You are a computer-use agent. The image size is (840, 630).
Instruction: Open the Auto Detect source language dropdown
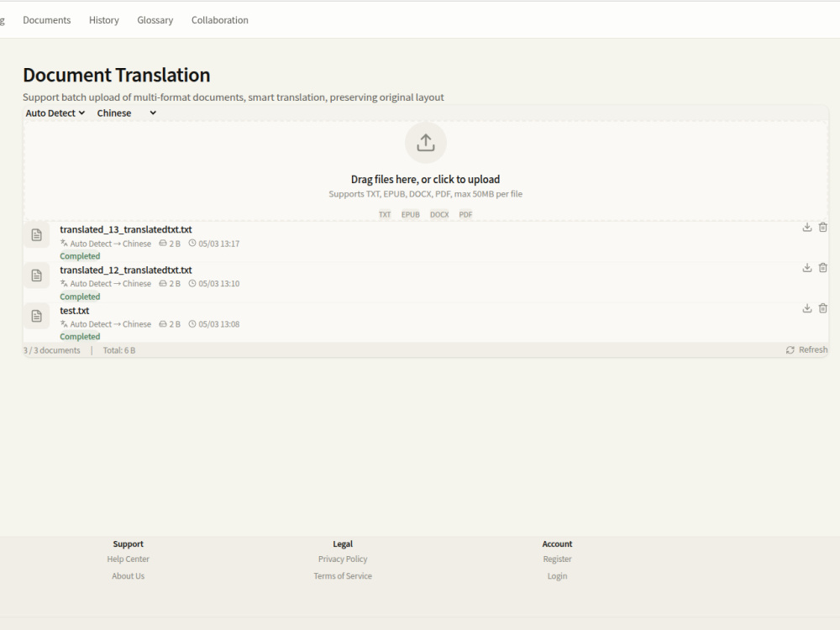[55, 113]
